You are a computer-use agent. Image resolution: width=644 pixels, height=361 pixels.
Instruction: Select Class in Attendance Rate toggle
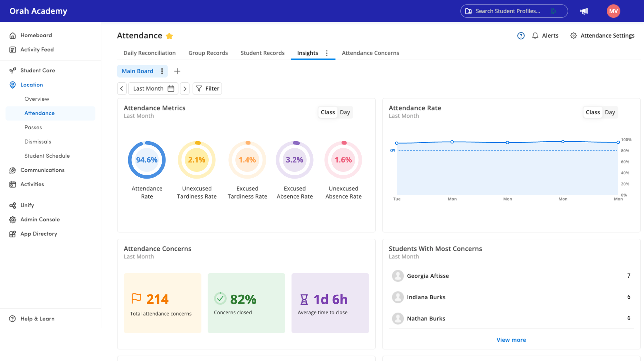[593, 112]
